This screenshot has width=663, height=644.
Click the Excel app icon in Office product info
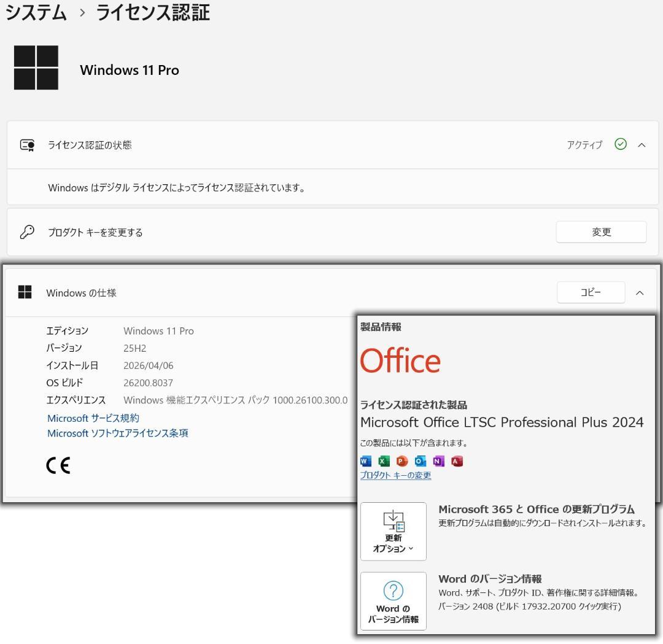pos(384,461)
